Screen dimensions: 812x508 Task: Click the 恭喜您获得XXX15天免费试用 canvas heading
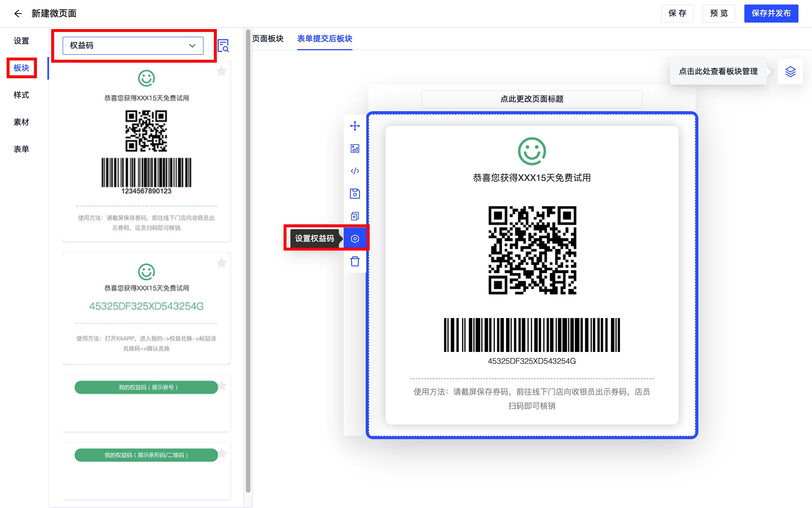tap(532, 178)
